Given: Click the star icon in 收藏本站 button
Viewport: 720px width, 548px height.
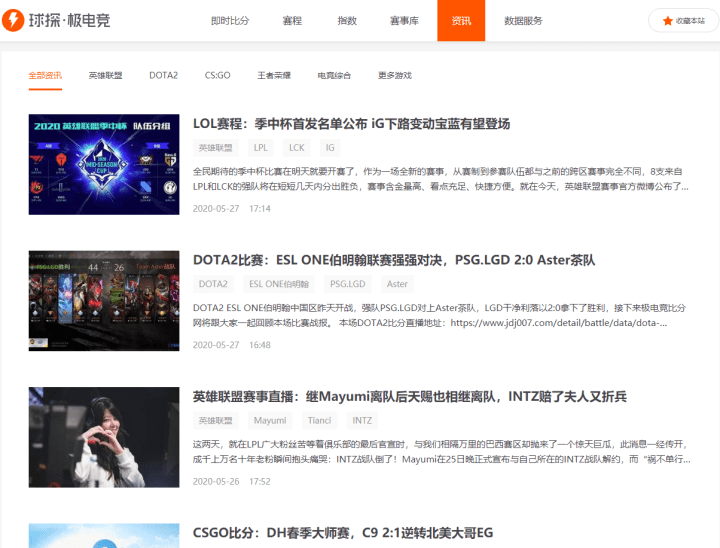Looking at the screenshot, I should [668, 21].
